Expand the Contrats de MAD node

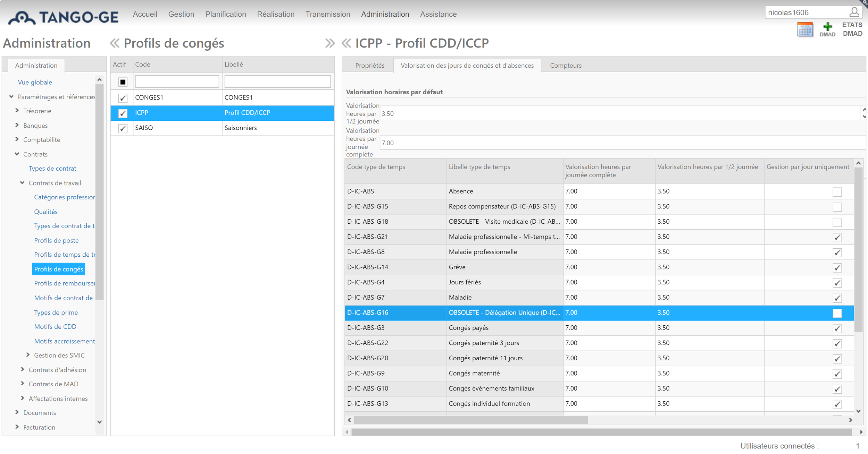click(22, 384)
